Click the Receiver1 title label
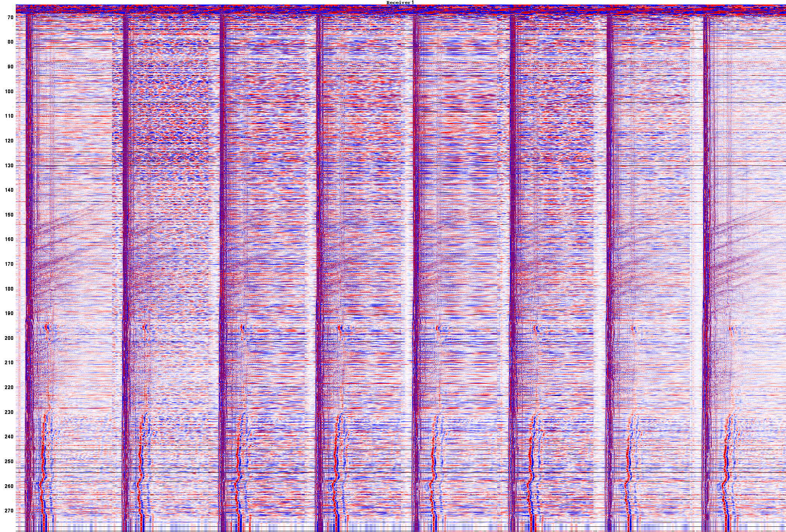The image size is (786, 532). 400,3
